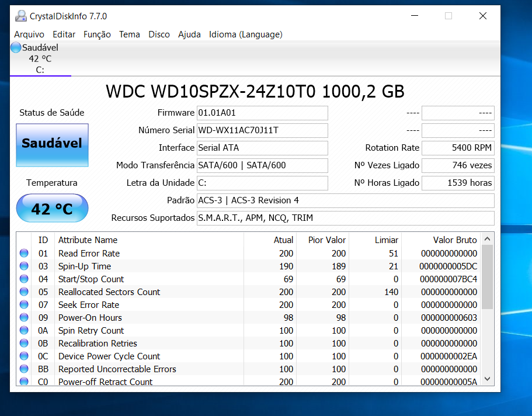
Task: Click raw value 0000000002EA in Power Cycle row
Action: (448, 356)
